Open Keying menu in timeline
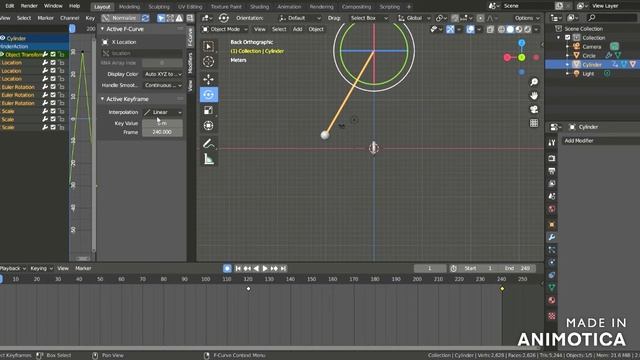The height and width of the screenshot is (360, 640). click(x=42, y=268)
